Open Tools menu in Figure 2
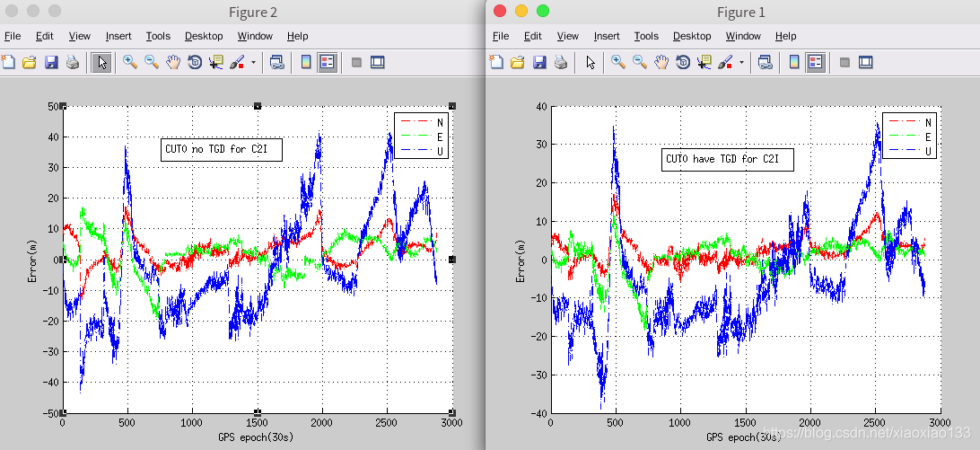 [158, 36]
